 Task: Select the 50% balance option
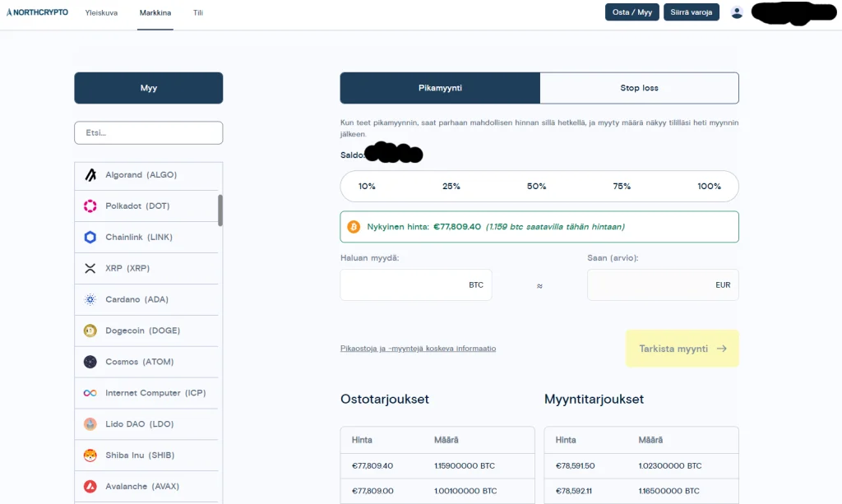537,186
